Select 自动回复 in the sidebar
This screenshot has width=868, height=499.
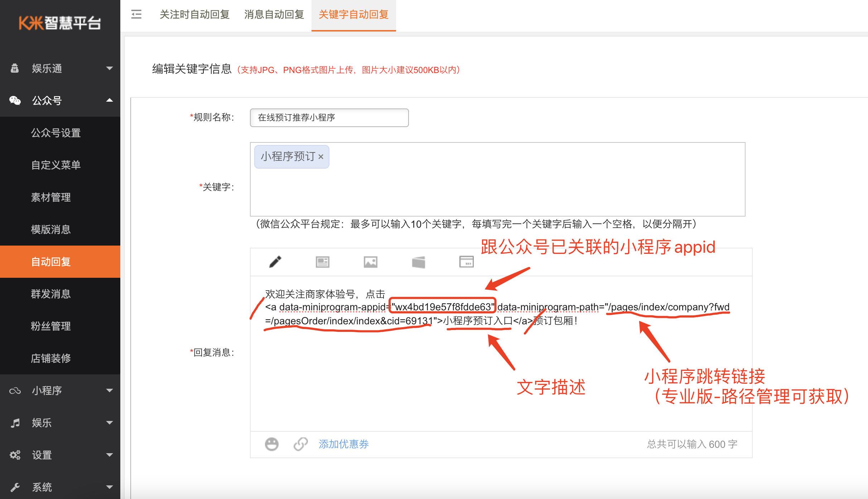coord(60,262)
